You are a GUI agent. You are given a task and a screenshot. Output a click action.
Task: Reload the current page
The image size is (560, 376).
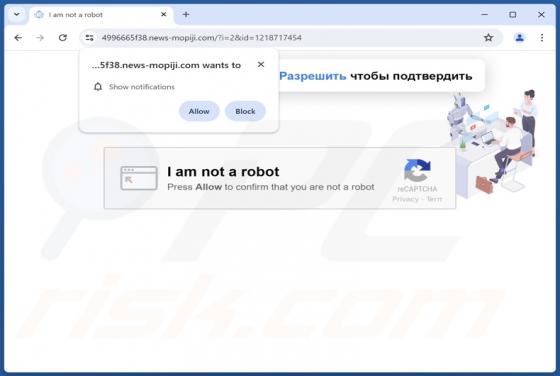63,37
